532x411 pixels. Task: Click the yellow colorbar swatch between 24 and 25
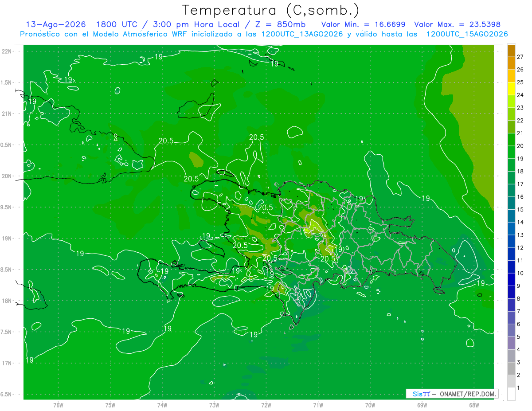click(x=511, y=89)
